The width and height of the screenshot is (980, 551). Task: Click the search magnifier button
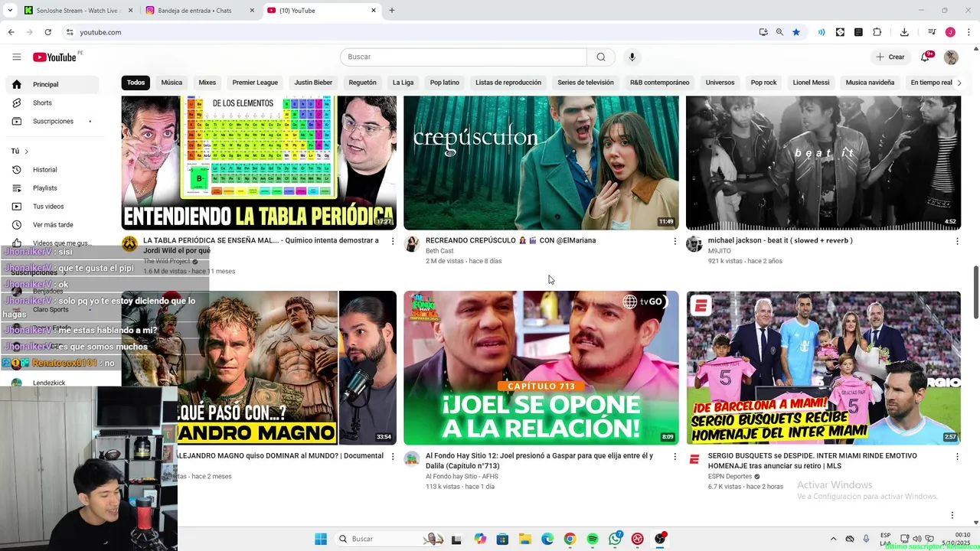[601, 57]
